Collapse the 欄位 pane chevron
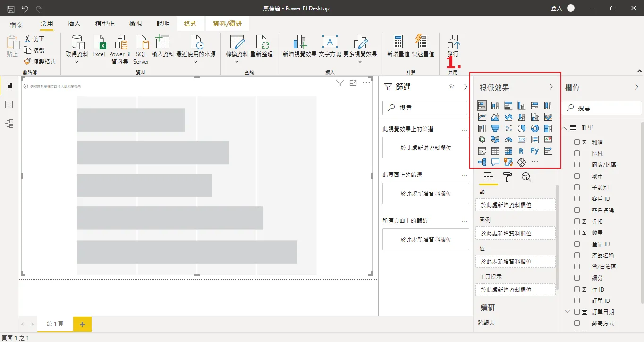 coord(636,87)
